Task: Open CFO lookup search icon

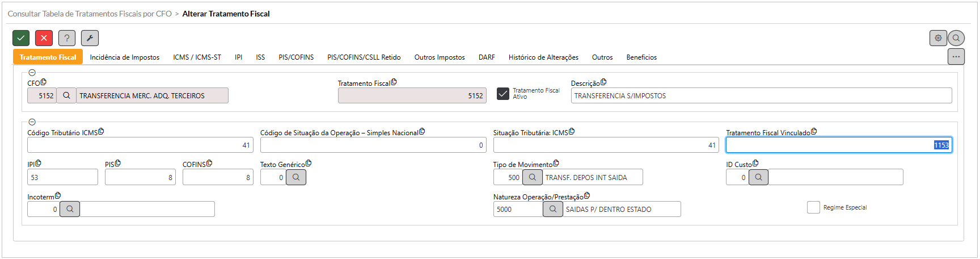Action: click(x=66, y=95)
